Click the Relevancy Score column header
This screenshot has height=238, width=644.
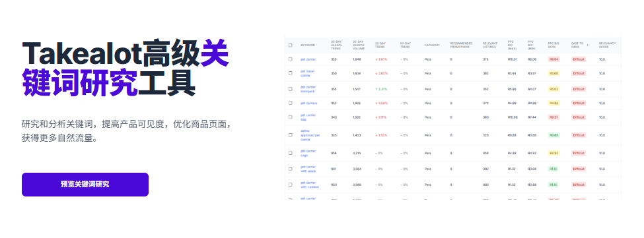pos(607,45)
